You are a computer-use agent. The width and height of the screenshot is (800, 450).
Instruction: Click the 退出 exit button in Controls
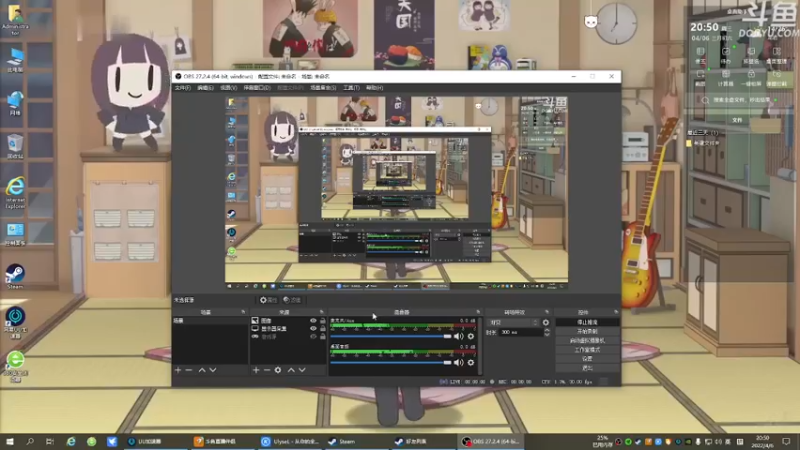pos(587,368)
